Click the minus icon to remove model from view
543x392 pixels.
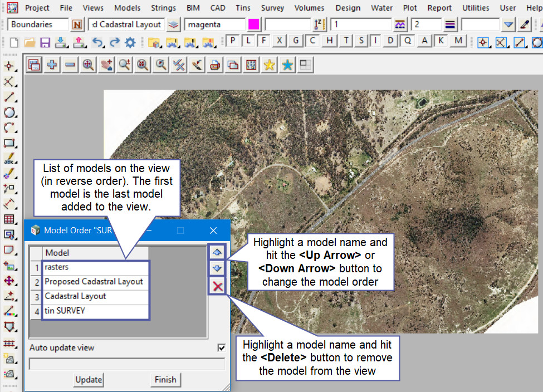pyautogui.click(x=70, y=65)
